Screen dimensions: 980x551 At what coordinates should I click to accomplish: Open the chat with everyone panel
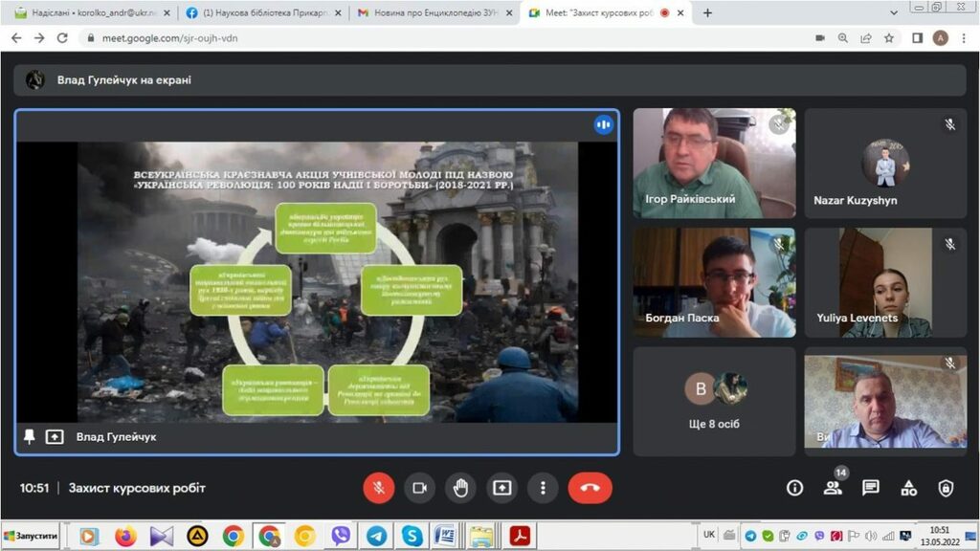point(870,488)
